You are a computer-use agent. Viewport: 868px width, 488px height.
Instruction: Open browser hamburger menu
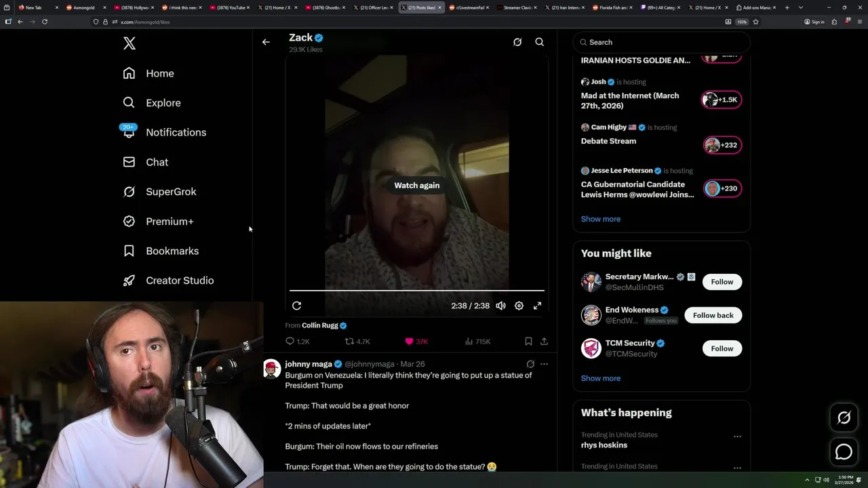point(861,22)
